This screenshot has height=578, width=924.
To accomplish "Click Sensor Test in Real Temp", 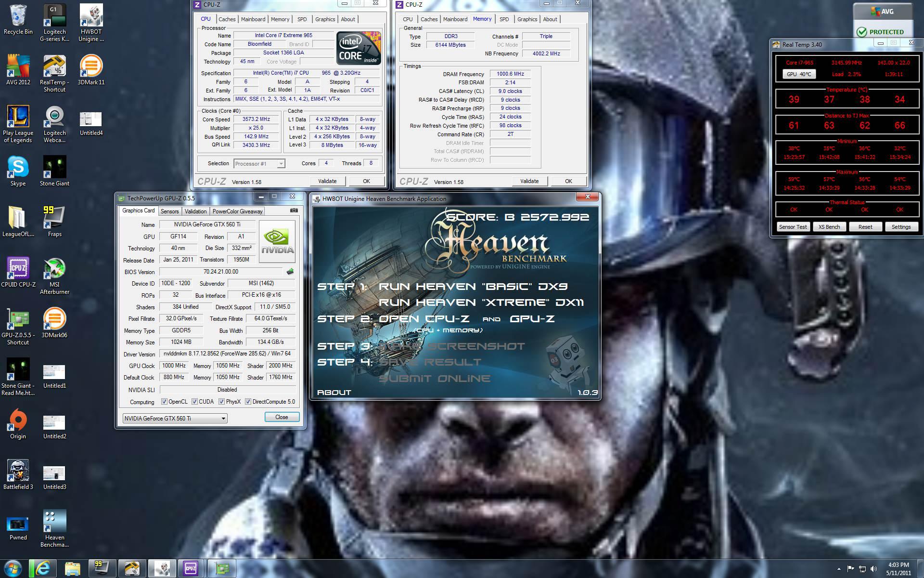I will pos(793,227).
